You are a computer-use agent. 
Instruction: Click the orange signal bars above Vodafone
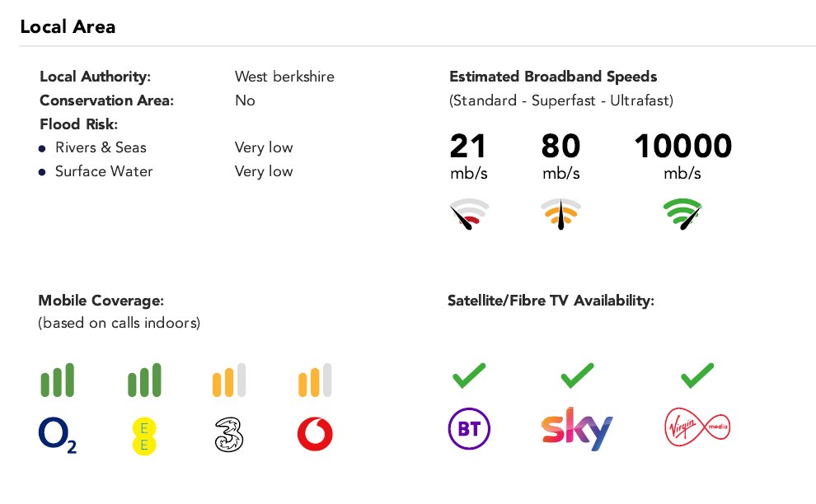[315, 380]
